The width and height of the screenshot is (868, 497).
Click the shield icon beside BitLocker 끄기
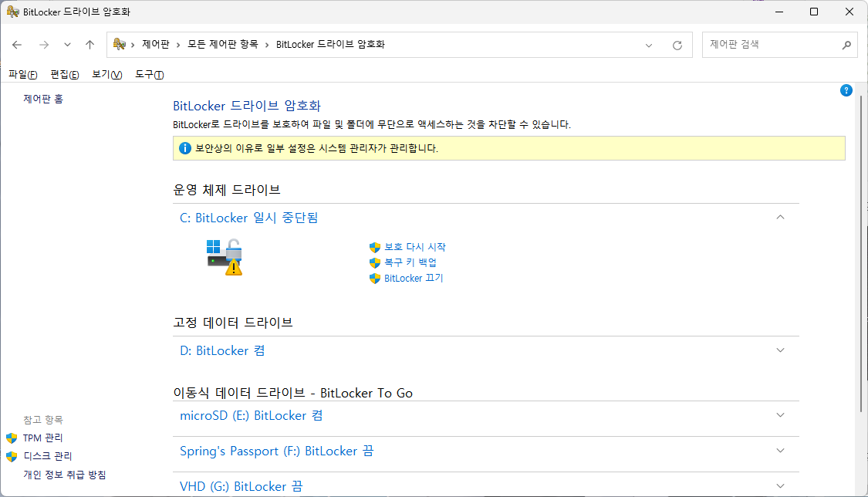pyautogui.click(x=375, y=279)
